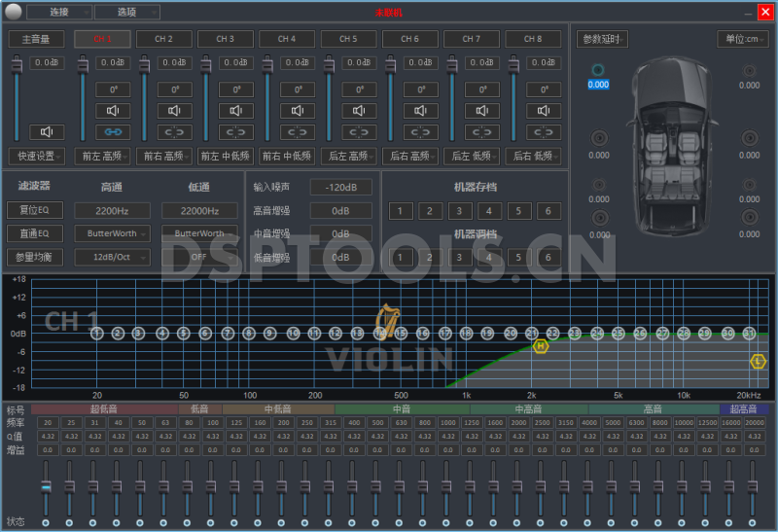Screen dimensions: 778x532
Task: Click the yellow L low-pass marker on graph
Action: coord(759,361)
